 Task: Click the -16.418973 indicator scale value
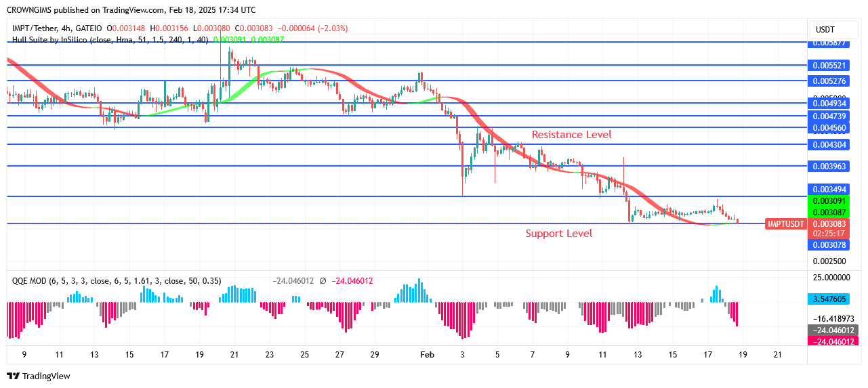[x=834, y=318]
